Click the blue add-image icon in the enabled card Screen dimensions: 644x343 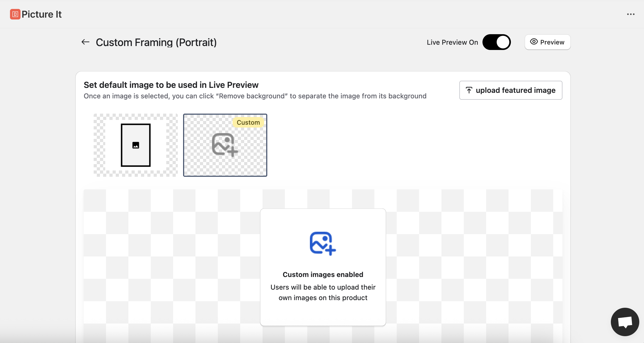323,243
